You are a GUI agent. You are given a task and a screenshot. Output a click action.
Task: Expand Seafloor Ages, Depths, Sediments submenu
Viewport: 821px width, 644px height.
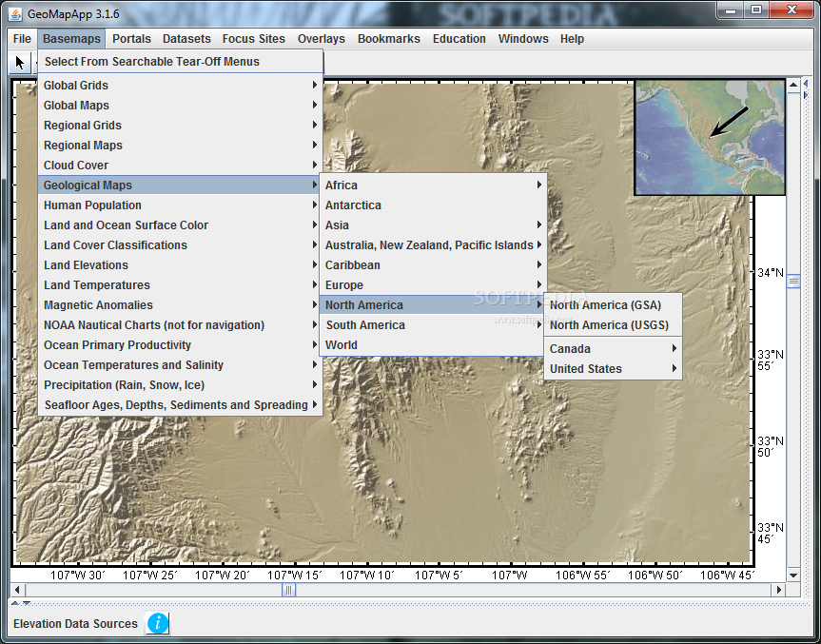(180, 404)
